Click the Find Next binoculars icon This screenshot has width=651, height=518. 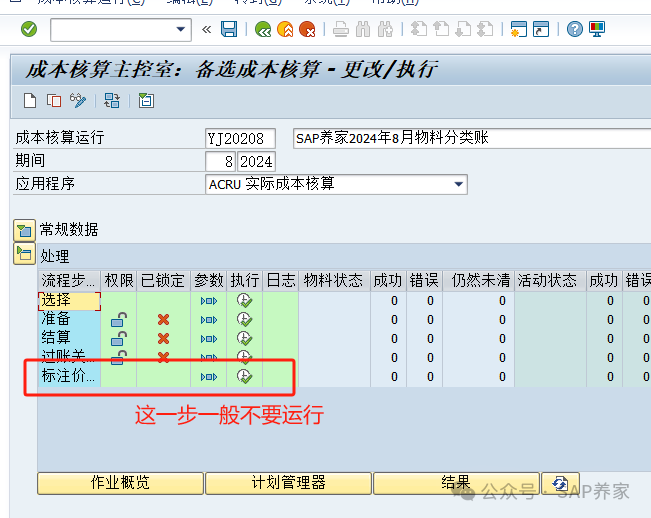[x=385, y=29]
